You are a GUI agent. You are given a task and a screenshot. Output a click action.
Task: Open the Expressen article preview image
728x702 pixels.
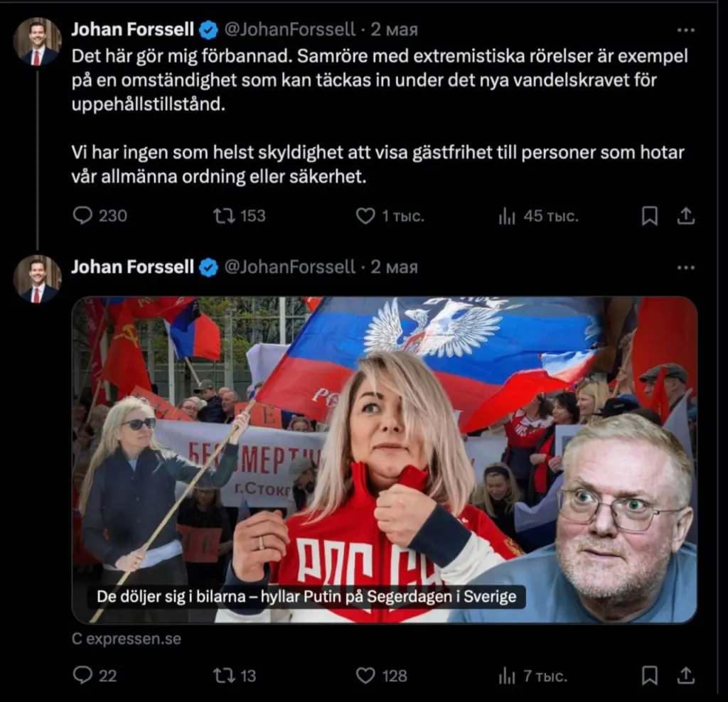[385, 460]
